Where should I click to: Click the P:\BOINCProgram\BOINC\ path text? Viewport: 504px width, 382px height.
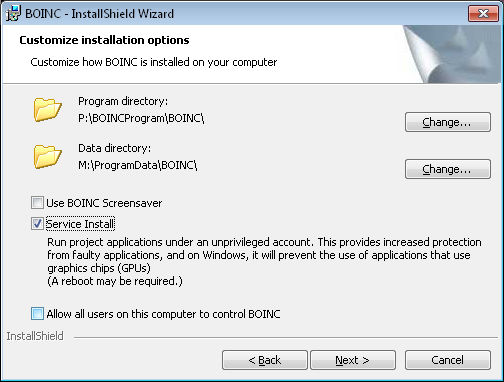[x=141, y=118]
